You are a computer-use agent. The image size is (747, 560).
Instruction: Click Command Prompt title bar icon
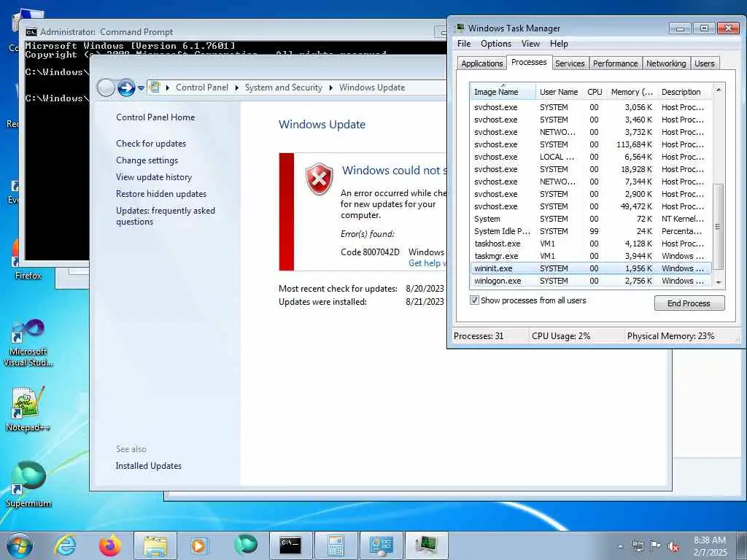coord(31,32)
